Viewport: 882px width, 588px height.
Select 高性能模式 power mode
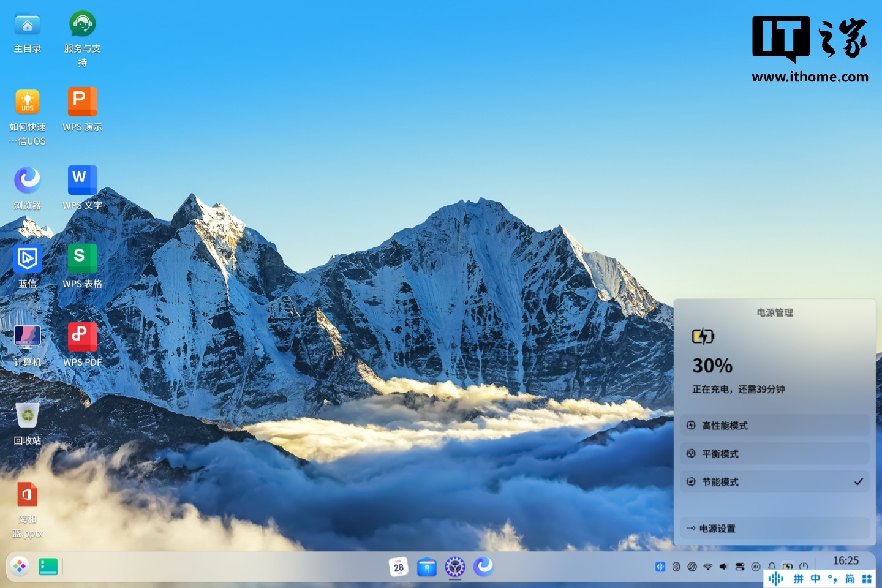click(774, 425)
